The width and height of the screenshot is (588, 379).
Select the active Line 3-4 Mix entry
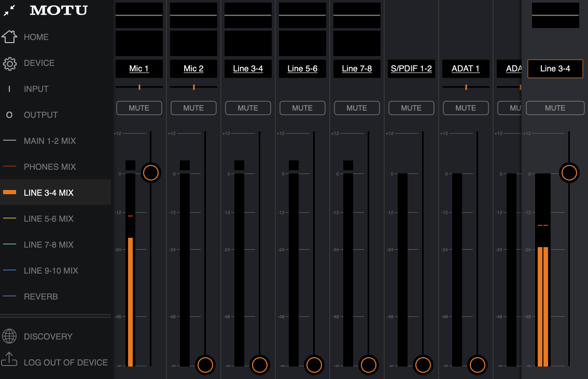(55, 192)
